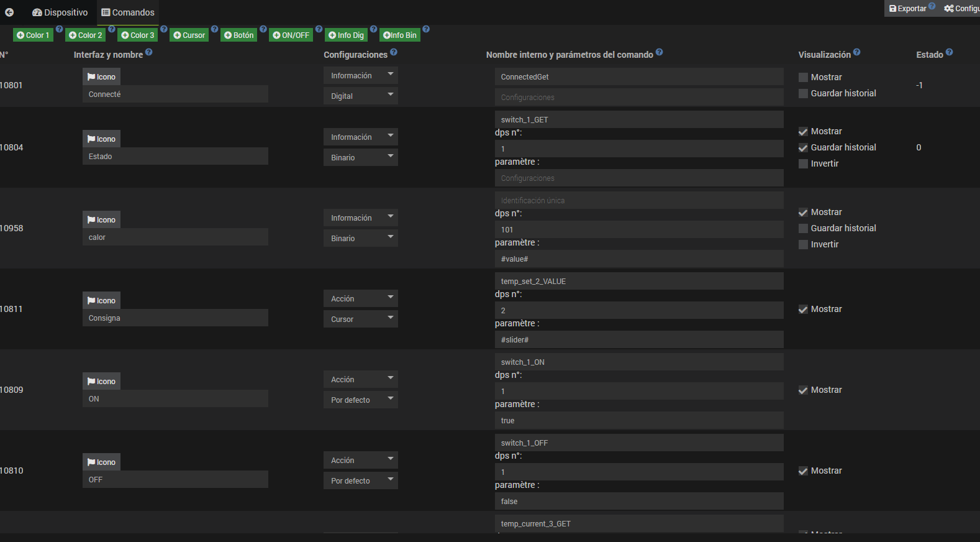Viewport: 980px width, 542px height.
Task: Switch to the Dispositivo tab
Action: coord(60,12)
